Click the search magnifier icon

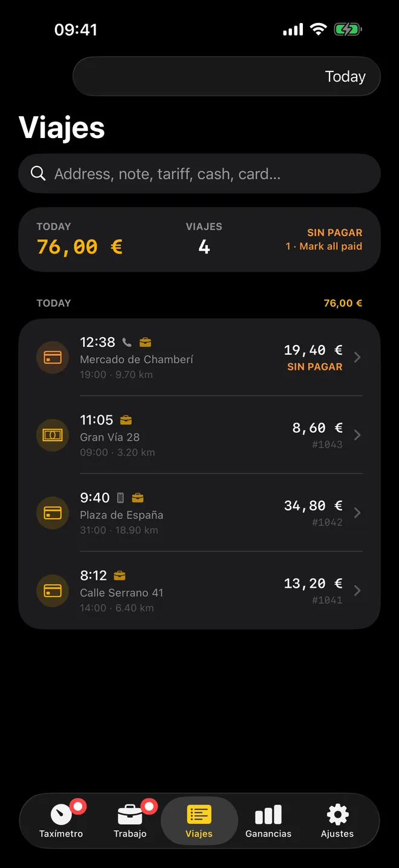coord(38,174)
